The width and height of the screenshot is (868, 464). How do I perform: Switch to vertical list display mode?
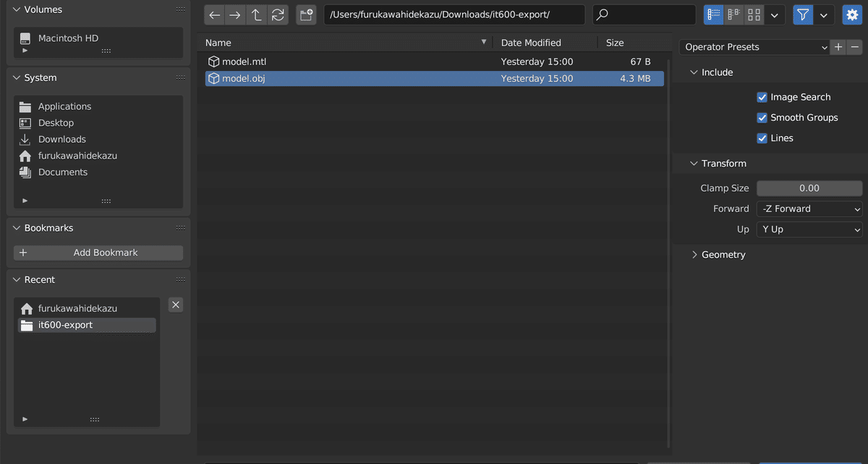click(714, 14)
